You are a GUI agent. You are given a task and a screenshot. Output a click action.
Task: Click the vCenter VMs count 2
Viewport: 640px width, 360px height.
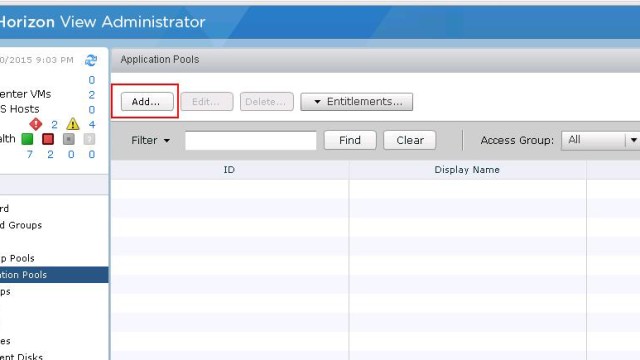point(91,95)
